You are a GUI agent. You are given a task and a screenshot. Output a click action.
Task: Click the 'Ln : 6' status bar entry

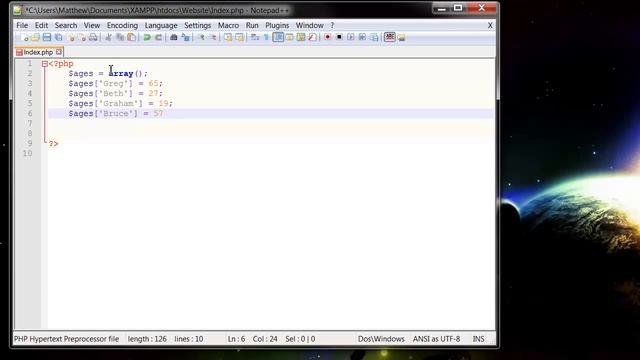236,339
